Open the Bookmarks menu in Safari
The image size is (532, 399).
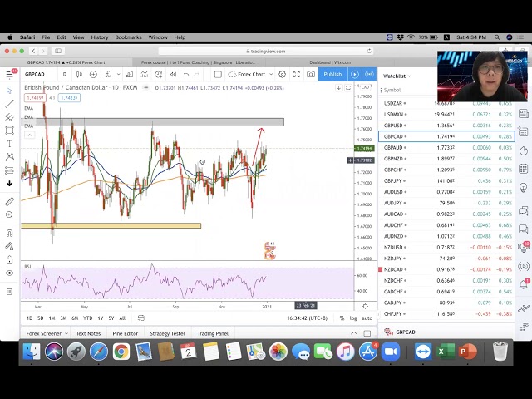pos(128,37)
